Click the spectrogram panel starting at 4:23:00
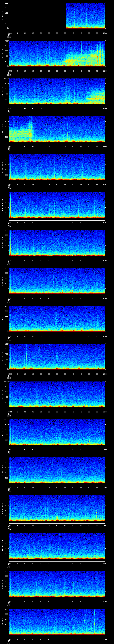The image size is (114, 644). click(57, 546)
